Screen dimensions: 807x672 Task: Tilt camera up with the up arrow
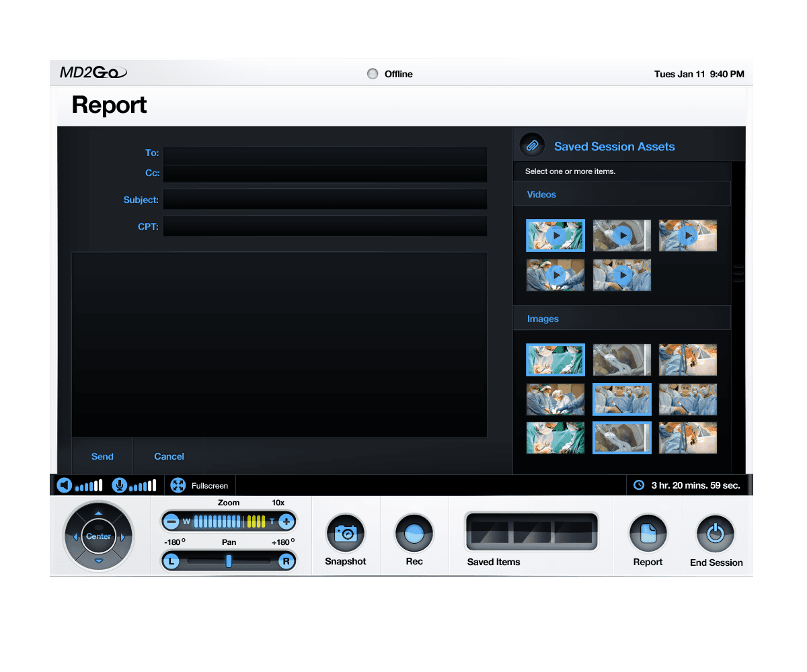(99, 513)
